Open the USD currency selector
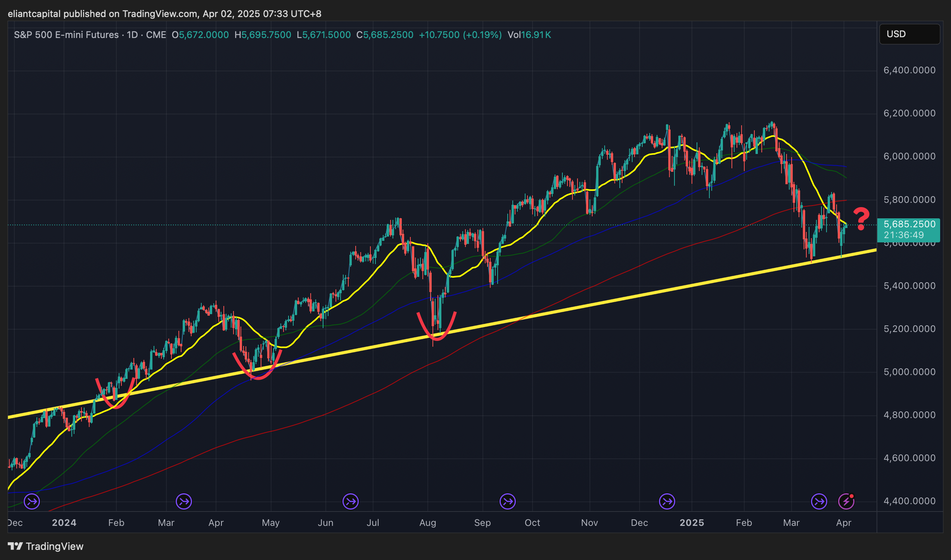Viewport: 951px width, 560px height. pos(909,34)
